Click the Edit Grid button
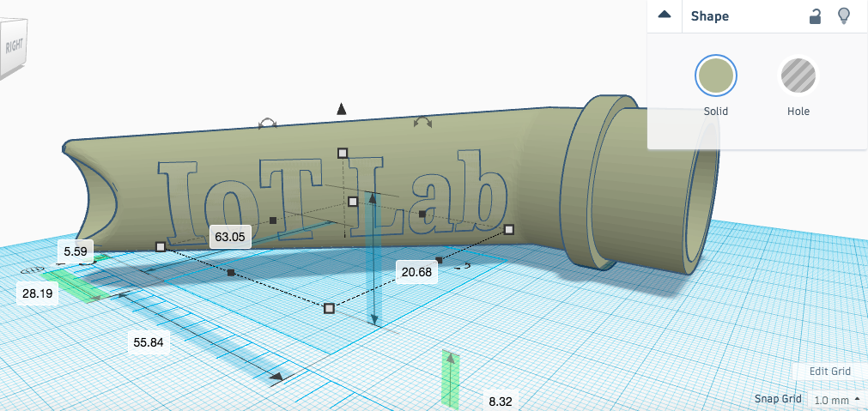 coord(830,372)
